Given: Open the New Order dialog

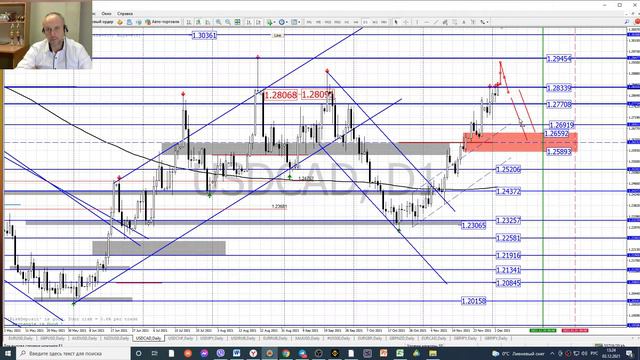Looking at the screenshot, I should click(x=102, y=22).
